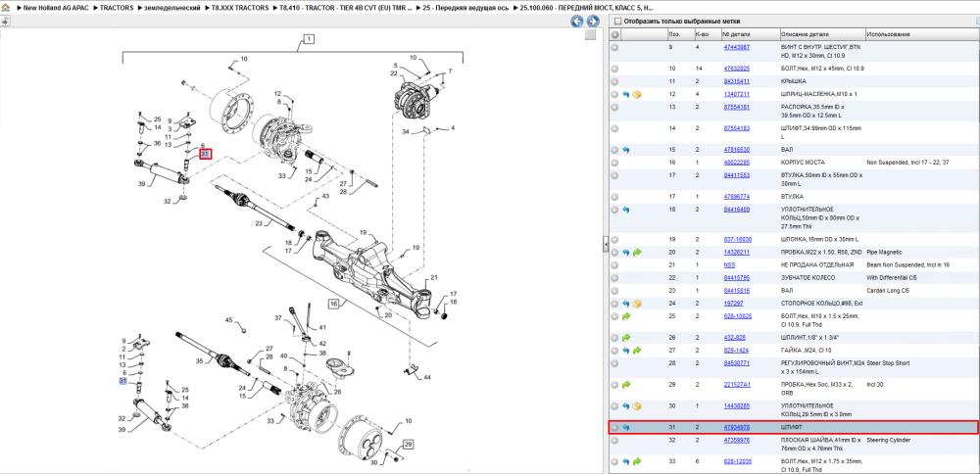Click the box icon for 14438285
Viewport: 980px width, 474px height.
click(x=637, y=405)
